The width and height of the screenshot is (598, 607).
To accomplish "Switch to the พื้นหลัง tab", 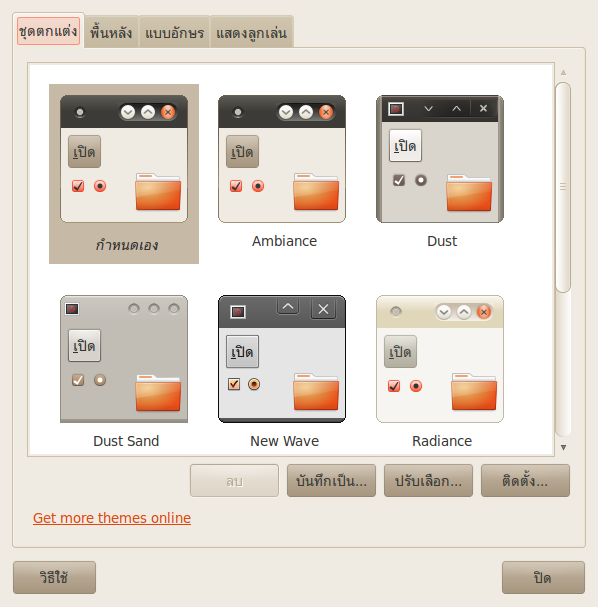I will point(111,33).
